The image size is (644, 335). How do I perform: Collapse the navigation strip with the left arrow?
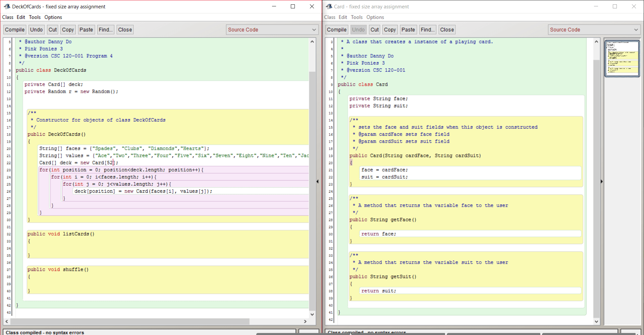(317, 181)
